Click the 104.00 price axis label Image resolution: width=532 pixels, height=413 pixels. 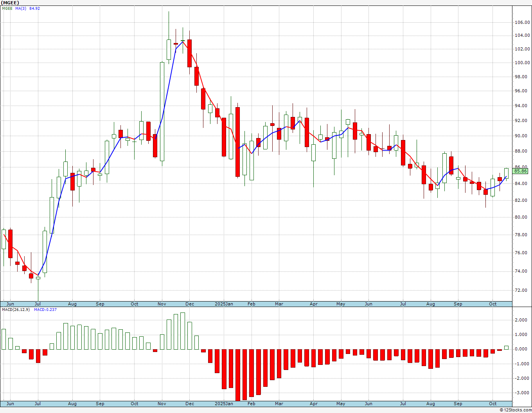pyautogui.click(x=522, y=36)
